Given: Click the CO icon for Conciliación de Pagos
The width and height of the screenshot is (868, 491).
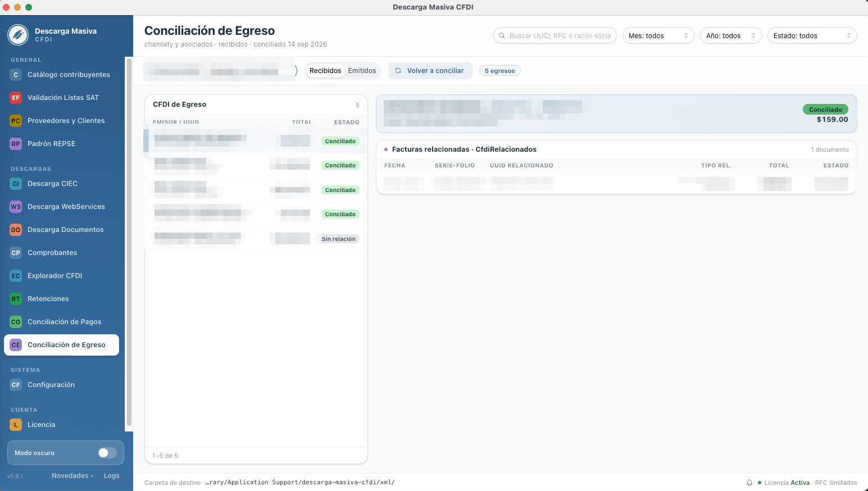Looking at the screenshot, I should pyautogui.click(x=16, y=322).
